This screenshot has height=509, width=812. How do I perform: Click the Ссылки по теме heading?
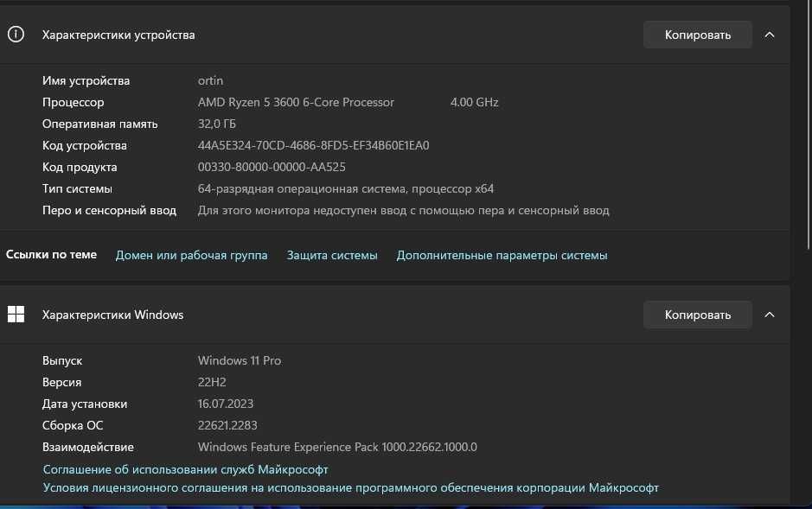coord(51,254)
